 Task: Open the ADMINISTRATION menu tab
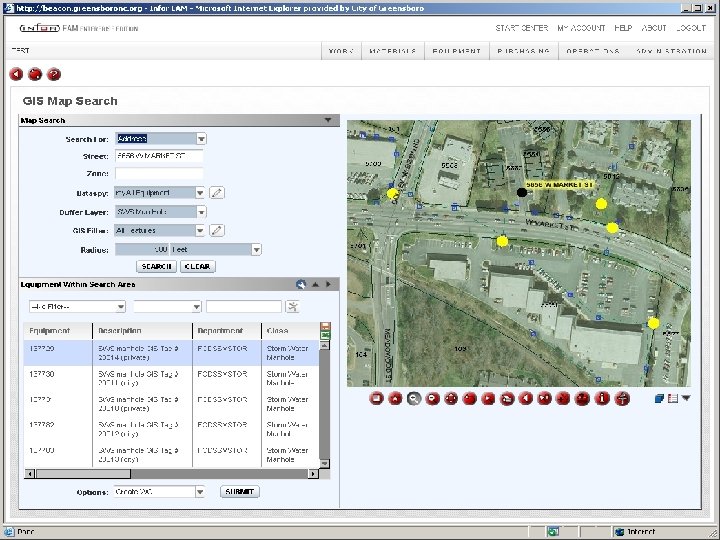671,51
